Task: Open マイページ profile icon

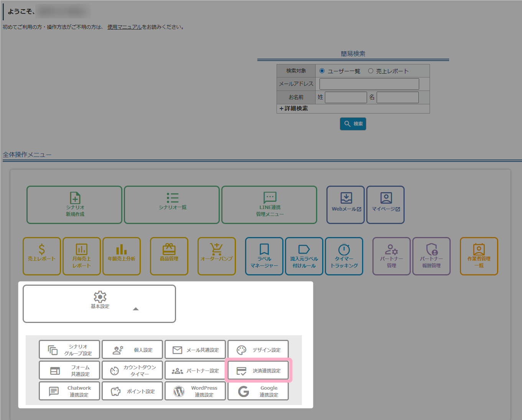Action: point(386,198)
